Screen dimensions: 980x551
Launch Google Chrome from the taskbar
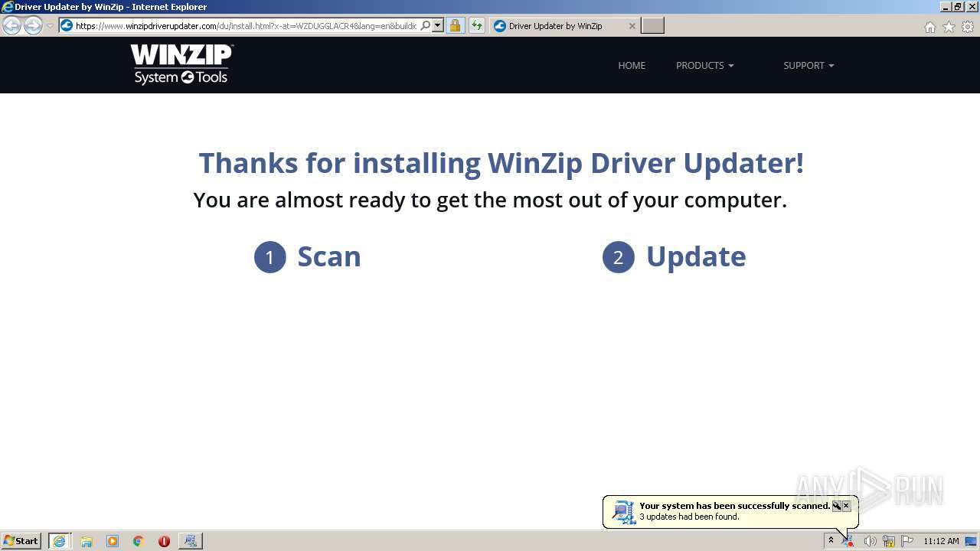(x=138, y=541)
